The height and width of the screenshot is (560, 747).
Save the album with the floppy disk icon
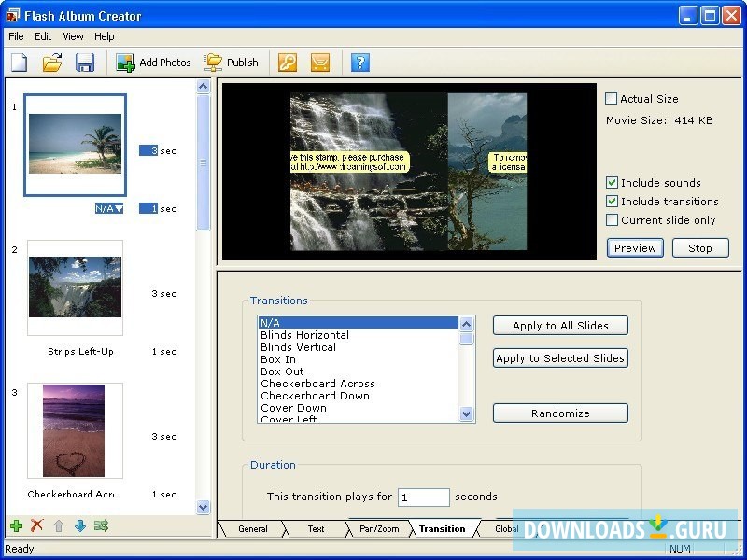point(85,63)
